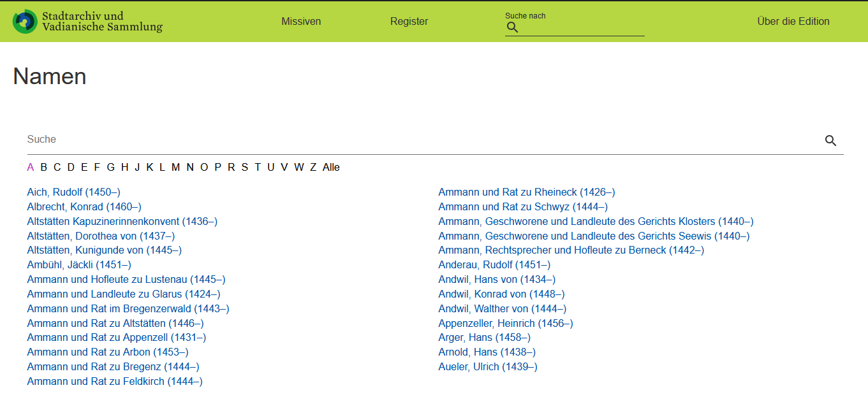The width and height of the screenshot is (868, 411).
Task: Open the Über die Edition page
Action: click(x=793, y=21)
